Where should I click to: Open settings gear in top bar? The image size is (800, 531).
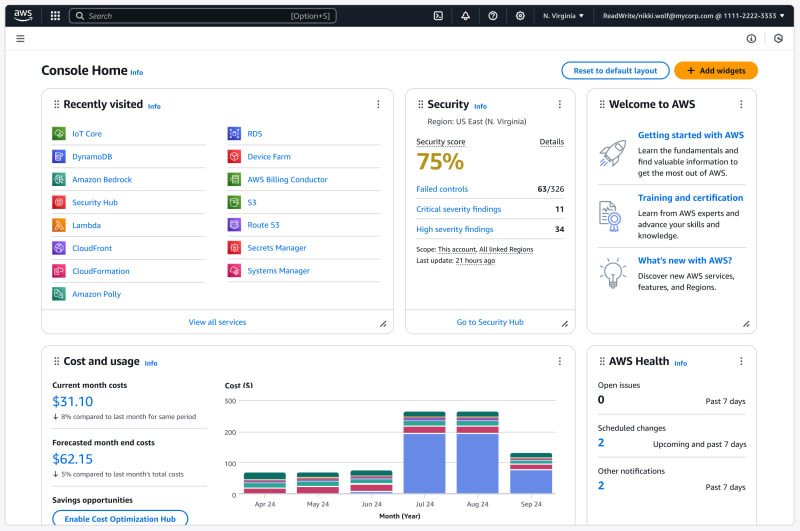pyautogui.click(x=520, y=16)
